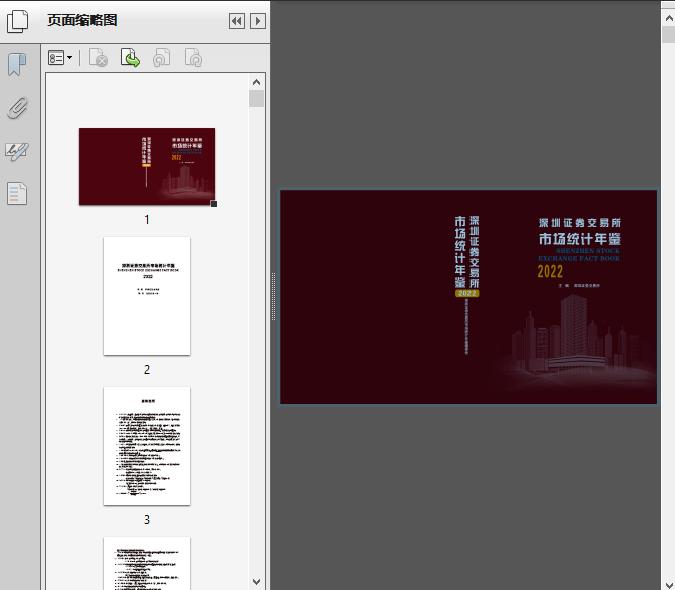Click document view scroll down arrow
This screenshot has height=590, width=675.
click(669, 583)
